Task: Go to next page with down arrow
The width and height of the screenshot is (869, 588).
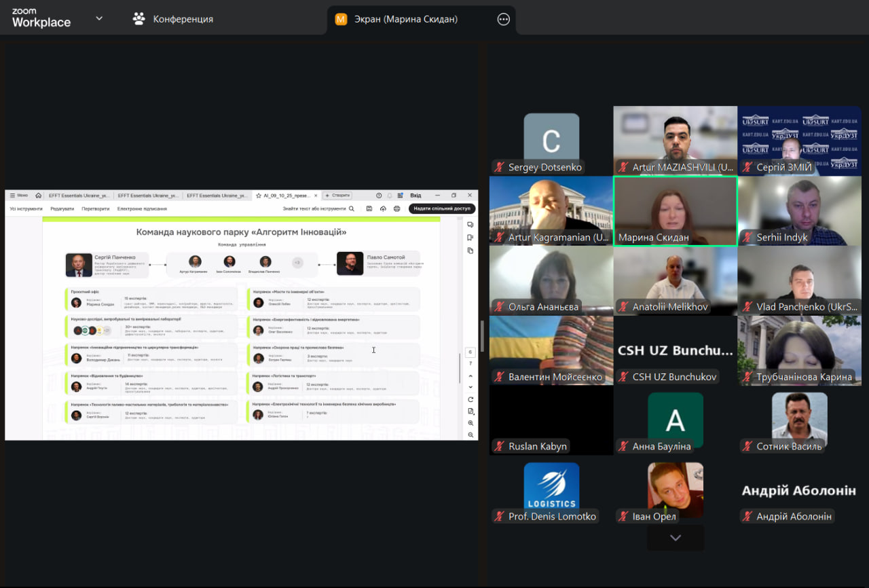Action: [470, 387]
